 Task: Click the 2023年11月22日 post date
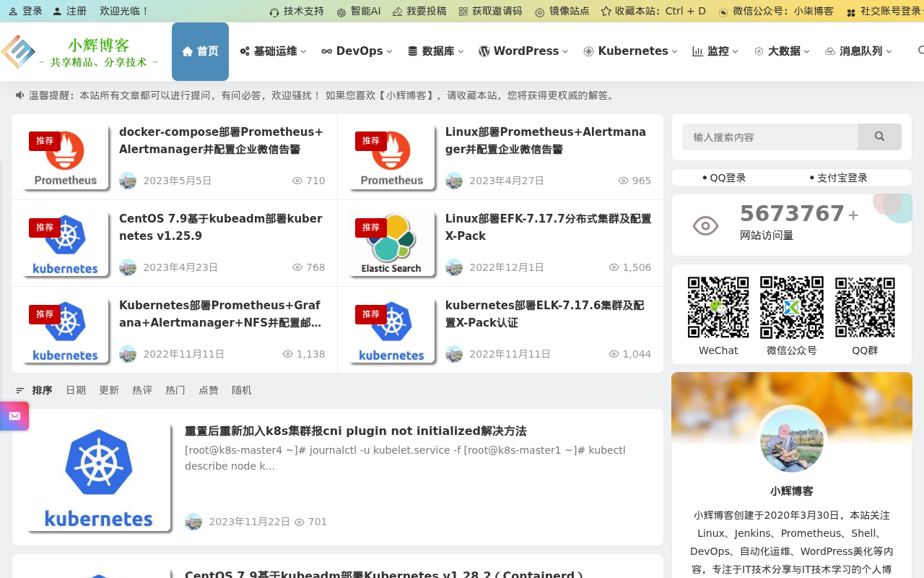point(249,522)
